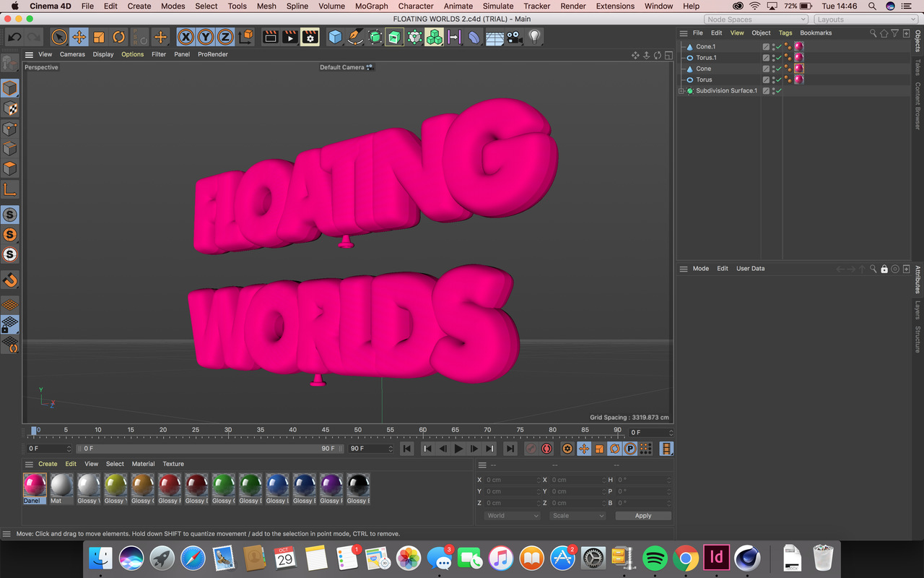Viewport: 924px width, 578px height.
Task: Toggle the enable checkmark for Cone.1
Action: pyautogui.click(x=778, y=47)
